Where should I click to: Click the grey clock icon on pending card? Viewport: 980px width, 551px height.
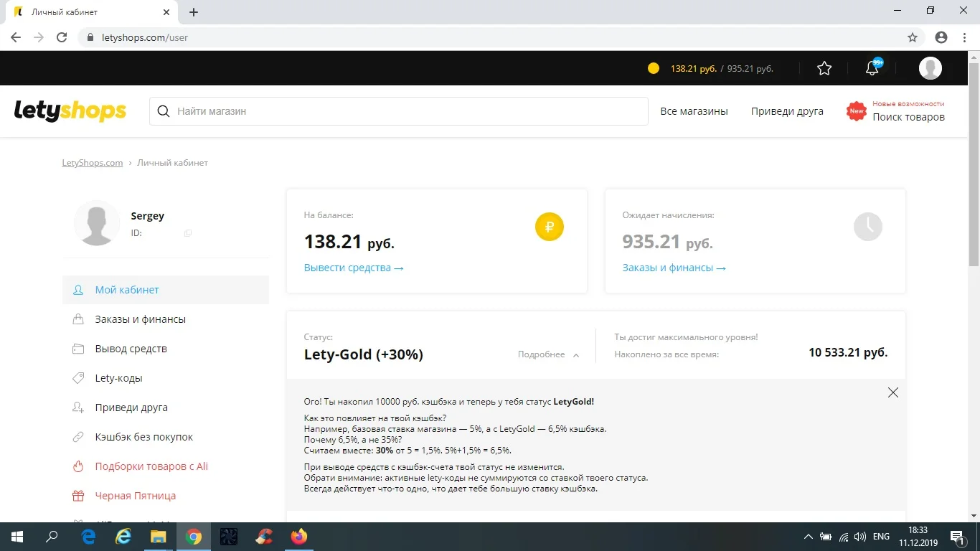pyautogui.click(x=868, y=227)
